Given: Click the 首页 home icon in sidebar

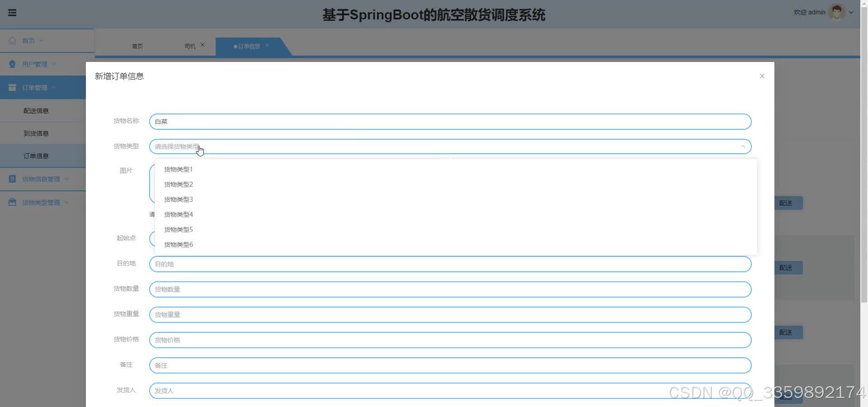Looking at the screenshot, I should pyautogui.click(x=12, y=41).
